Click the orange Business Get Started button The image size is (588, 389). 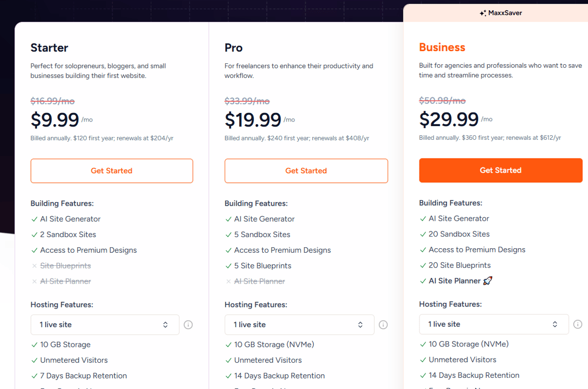click(500, 171)
